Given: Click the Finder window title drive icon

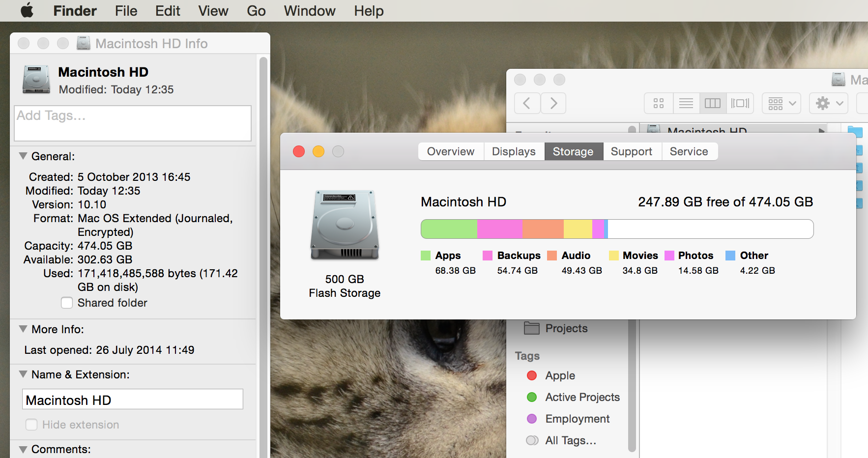Looking at the screenshot, I should click(x=839, y=79).
